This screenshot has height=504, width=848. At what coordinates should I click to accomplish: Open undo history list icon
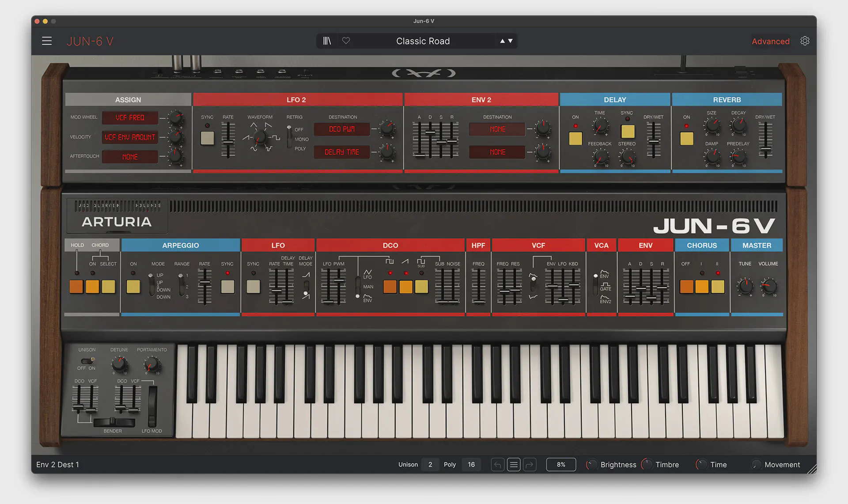point(514,465)
